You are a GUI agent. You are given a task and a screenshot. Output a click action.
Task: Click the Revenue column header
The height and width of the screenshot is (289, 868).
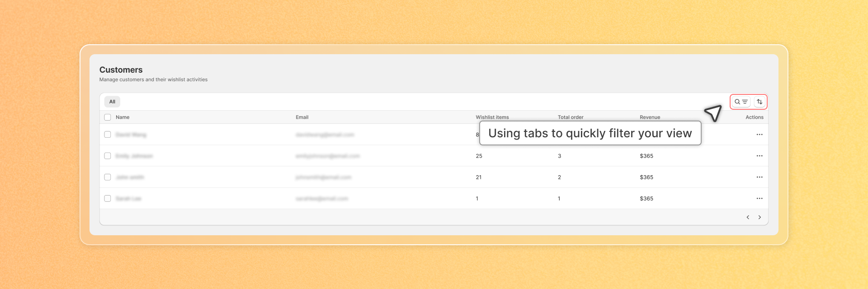(x=650, y=117)
